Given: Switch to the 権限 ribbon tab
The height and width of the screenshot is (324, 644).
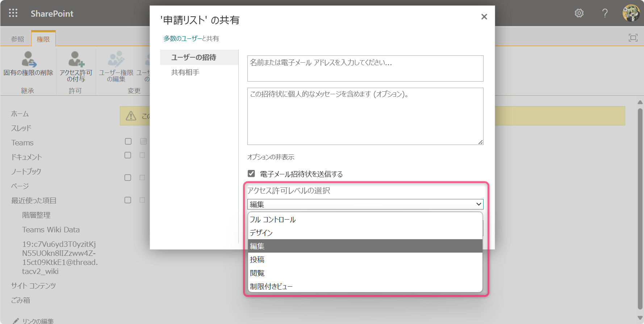Looking at the screenshot, I should [x=43, y=39].
